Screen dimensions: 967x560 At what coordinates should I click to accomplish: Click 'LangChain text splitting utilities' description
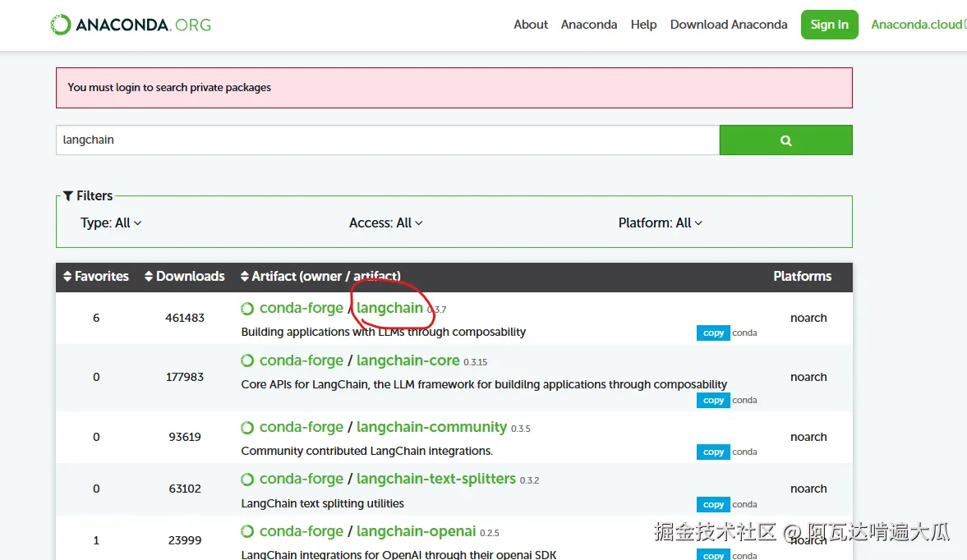click(323, 503)
